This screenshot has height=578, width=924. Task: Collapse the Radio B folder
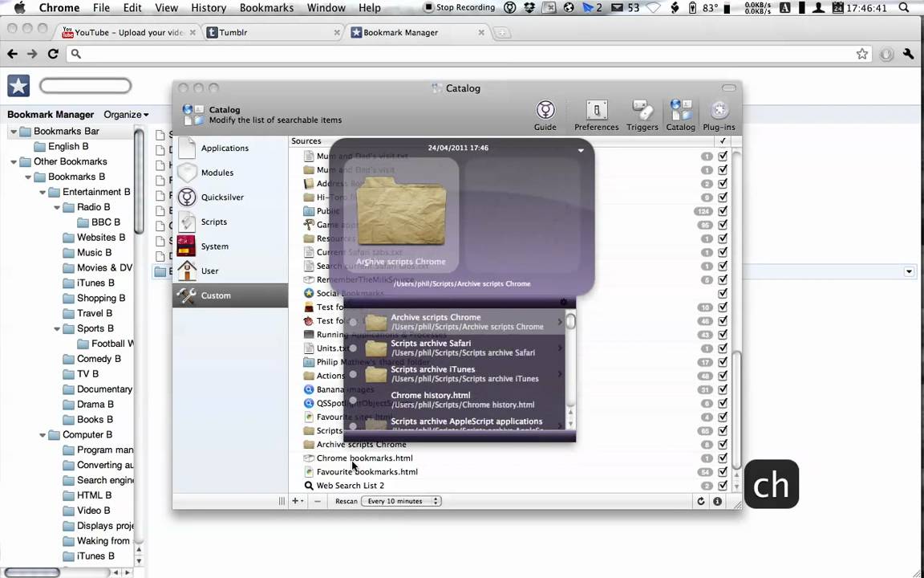57,207
